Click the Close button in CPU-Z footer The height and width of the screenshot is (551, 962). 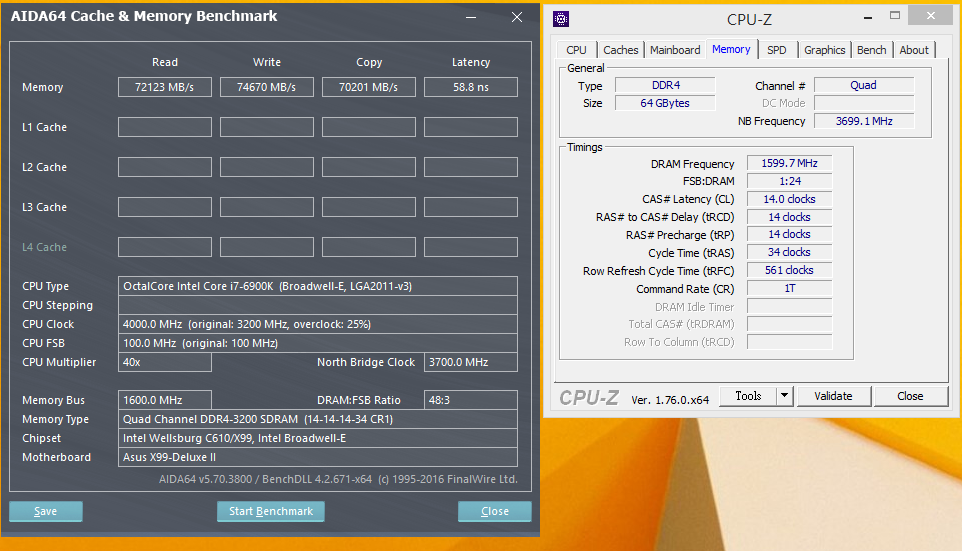[910, 396]
